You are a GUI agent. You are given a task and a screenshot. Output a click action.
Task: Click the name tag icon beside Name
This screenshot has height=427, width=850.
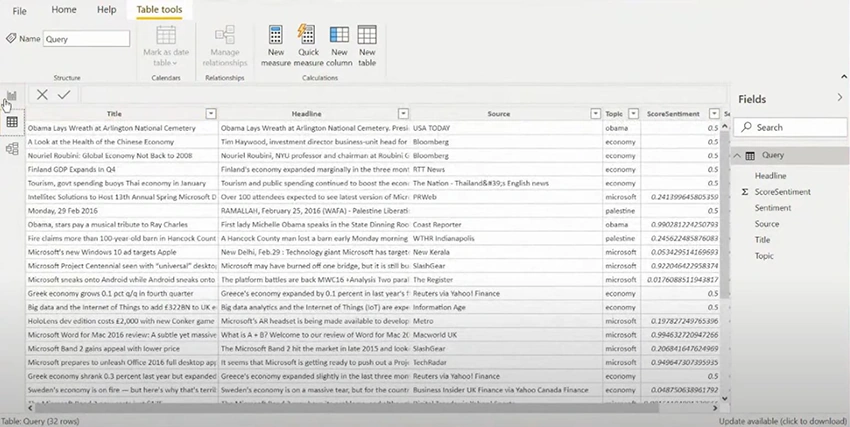coord(11,38)
